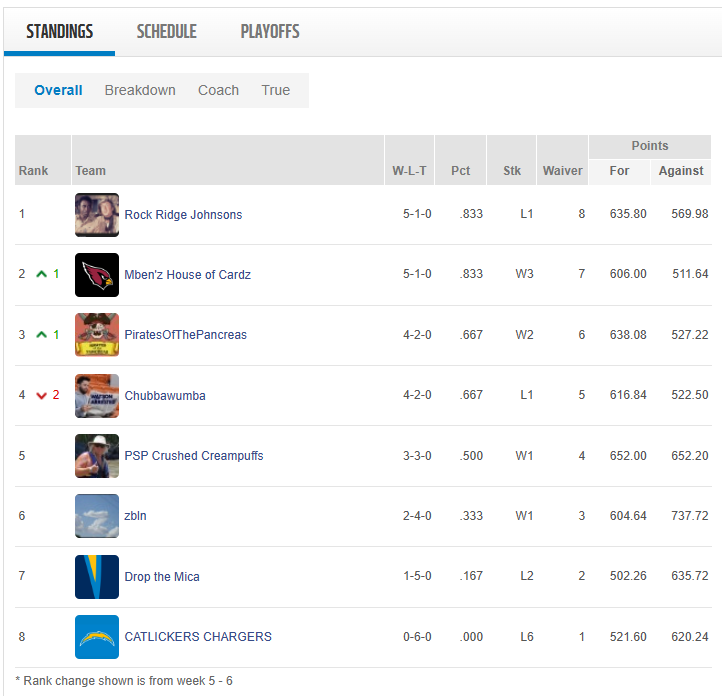Select the Overall standings view
722x696 pixels.
coord(58,90)
